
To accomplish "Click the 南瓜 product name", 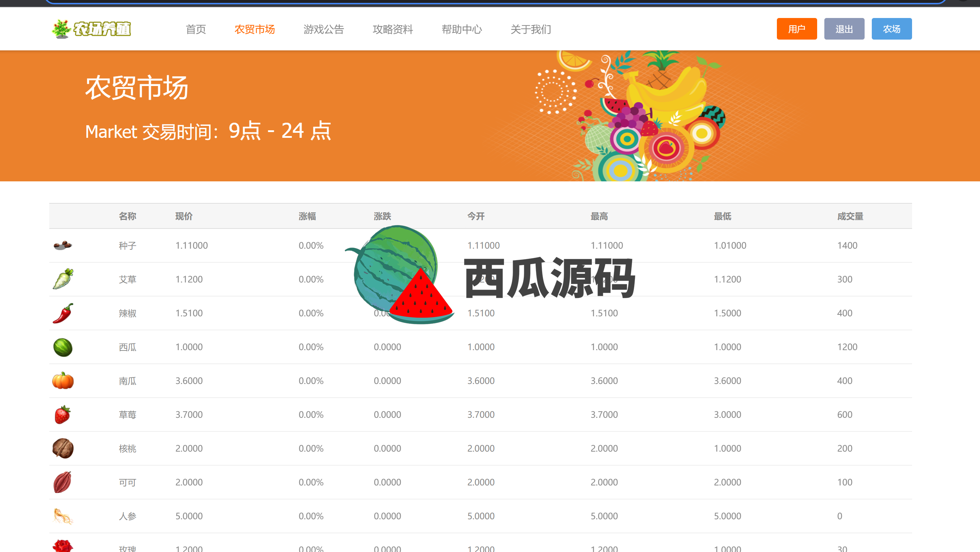I will click(128, 381).
